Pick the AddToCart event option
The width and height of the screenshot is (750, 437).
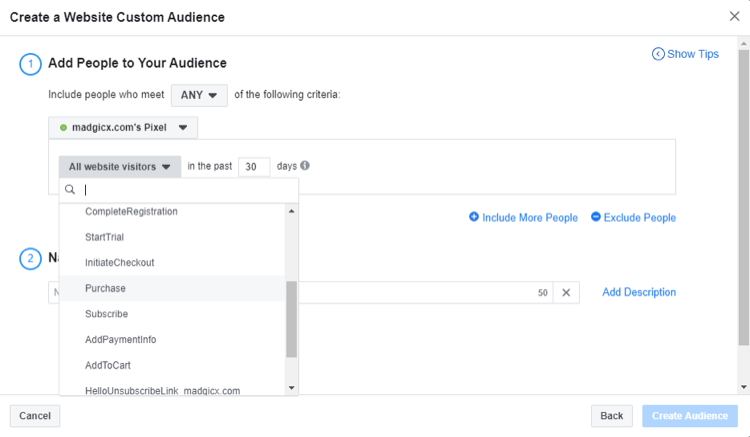click(108, 366)
